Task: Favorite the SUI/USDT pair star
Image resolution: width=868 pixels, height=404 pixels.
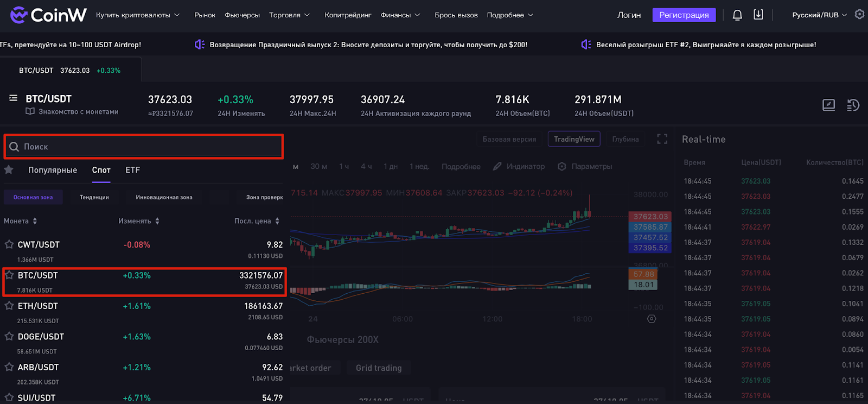Action: coord(9,397)
